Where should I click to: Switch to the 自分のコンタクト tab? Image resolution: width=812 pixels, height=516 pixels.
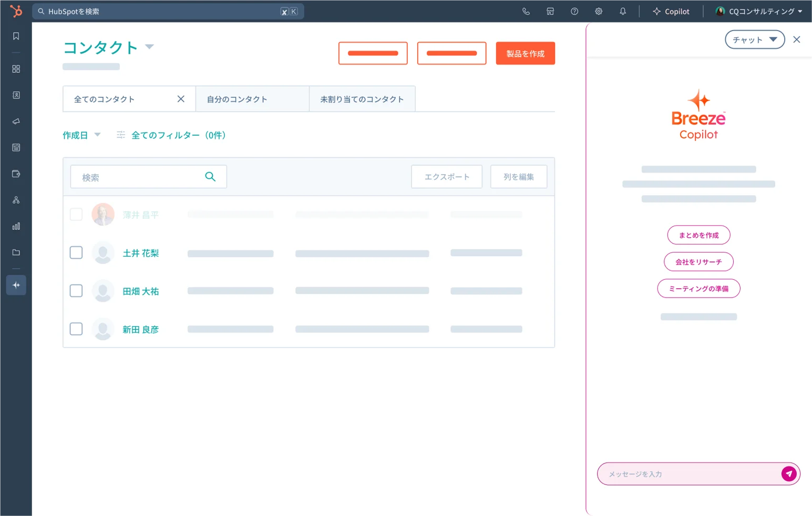237,99
